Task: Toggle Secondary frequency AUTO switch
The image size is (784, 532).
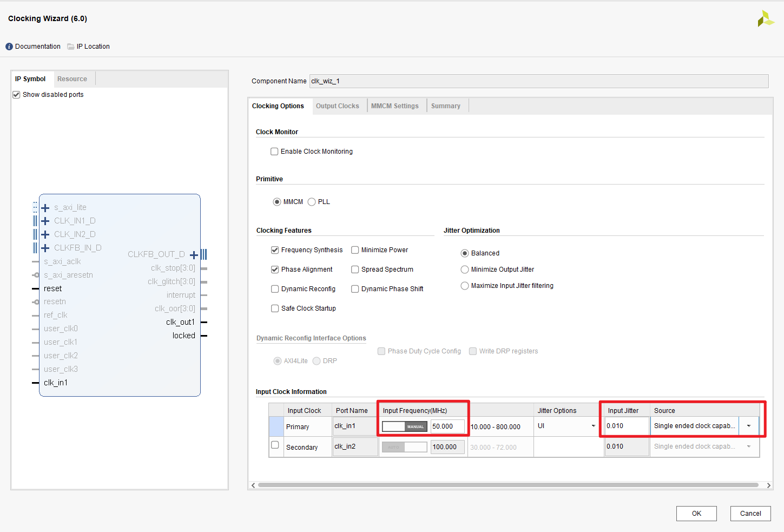Action: [405, 447]
